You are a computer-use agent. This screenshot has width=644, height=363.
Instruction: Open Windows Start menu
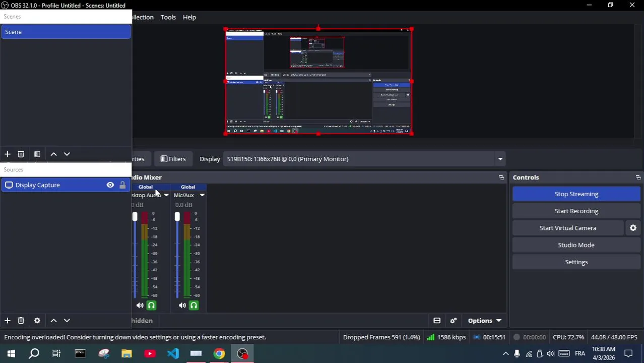pos(11,354)
